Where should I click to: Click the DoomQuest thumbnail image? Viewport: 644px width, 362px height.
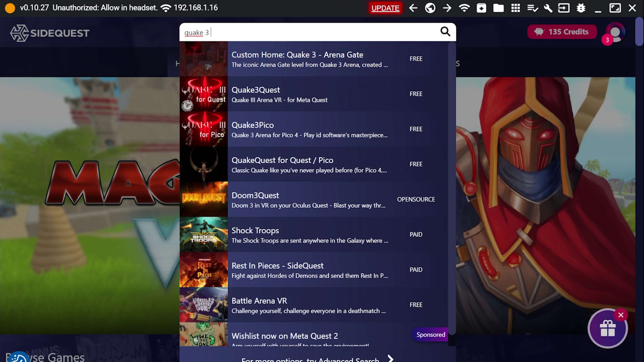[203, 199]
